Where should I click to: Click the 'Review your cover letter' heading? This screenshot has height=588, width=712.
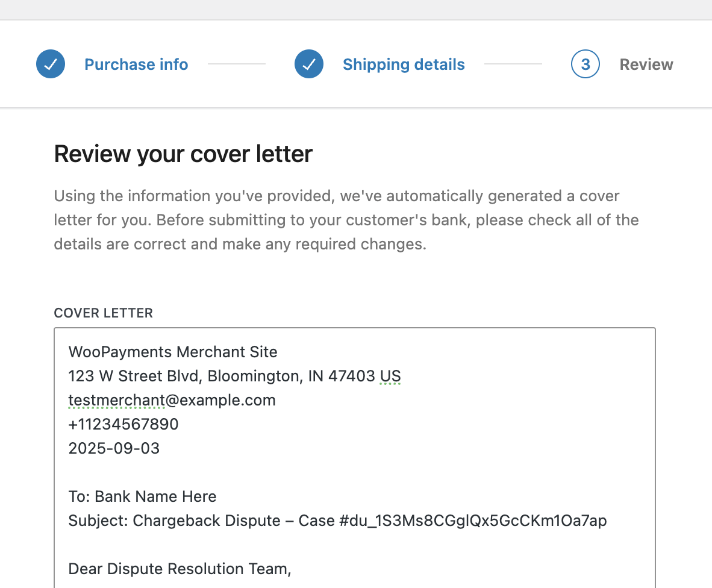point(183,154)
